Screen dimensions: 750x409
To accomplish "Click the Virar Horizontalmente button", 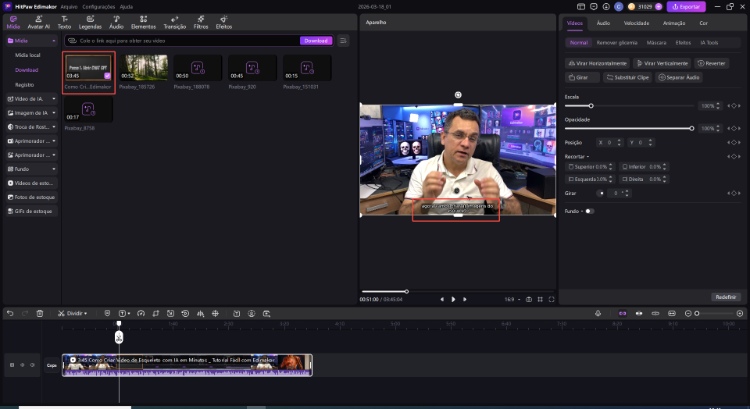I will 597,63.
